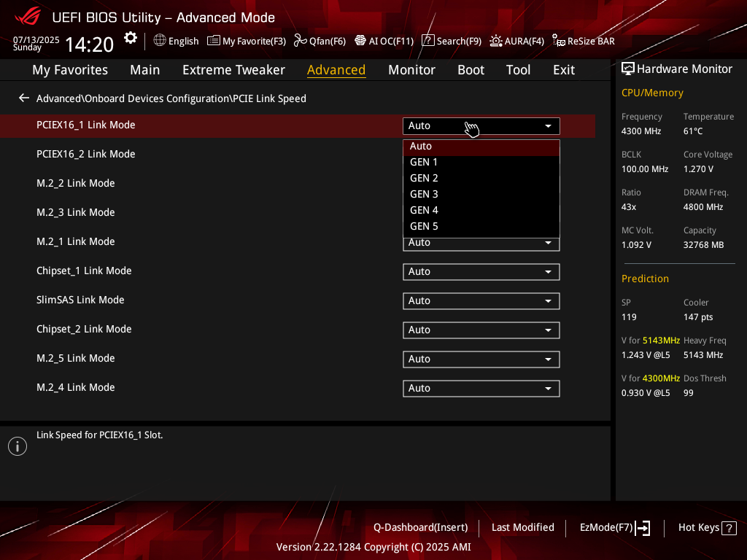
Task: Open Hot Keys question mark icon
Action: (729, 528)
